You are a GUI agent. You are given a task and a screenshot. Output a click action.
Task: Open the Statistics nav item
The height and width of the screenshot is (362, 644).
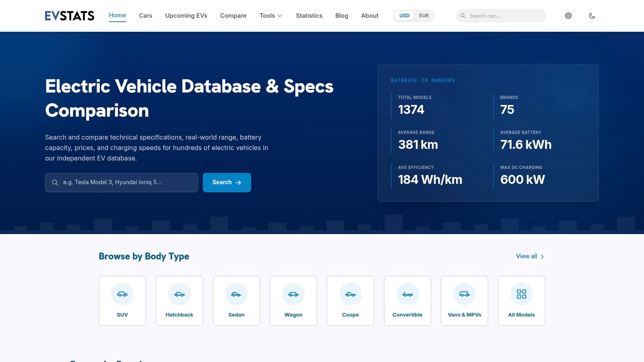(x=309, y=16)
